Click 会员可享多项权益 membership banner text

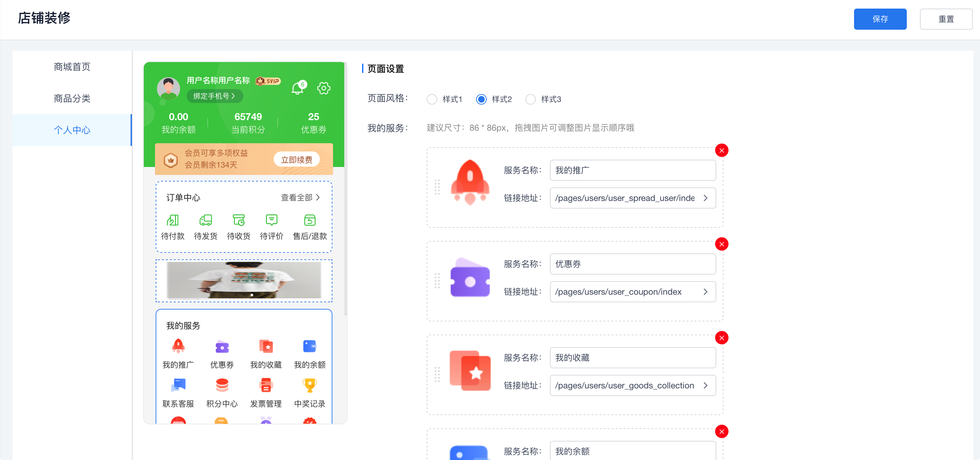point(216,153)
